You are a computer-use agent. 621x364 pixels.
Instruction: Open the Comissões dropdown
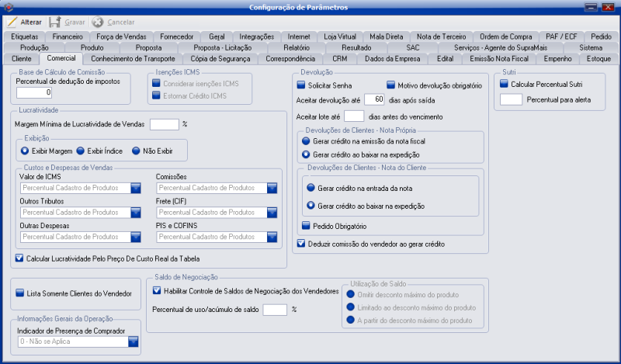pos(272,188)
